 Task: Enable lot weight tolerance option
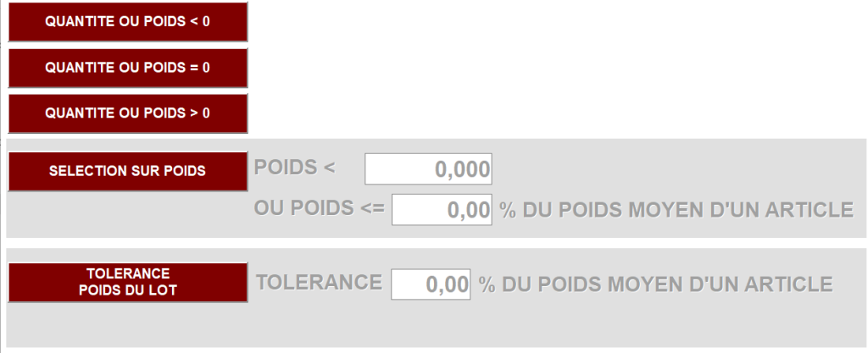127,282
